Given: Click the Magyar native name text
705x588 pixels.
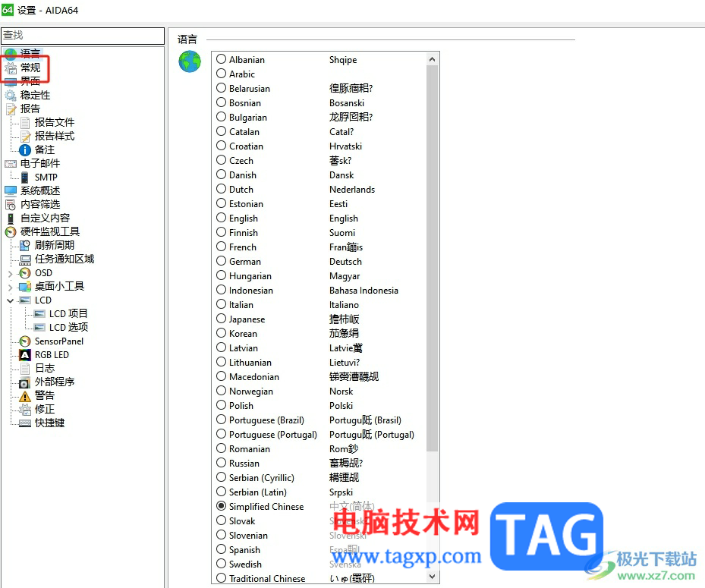Looking at the screenshot, I should coord(345,276).
